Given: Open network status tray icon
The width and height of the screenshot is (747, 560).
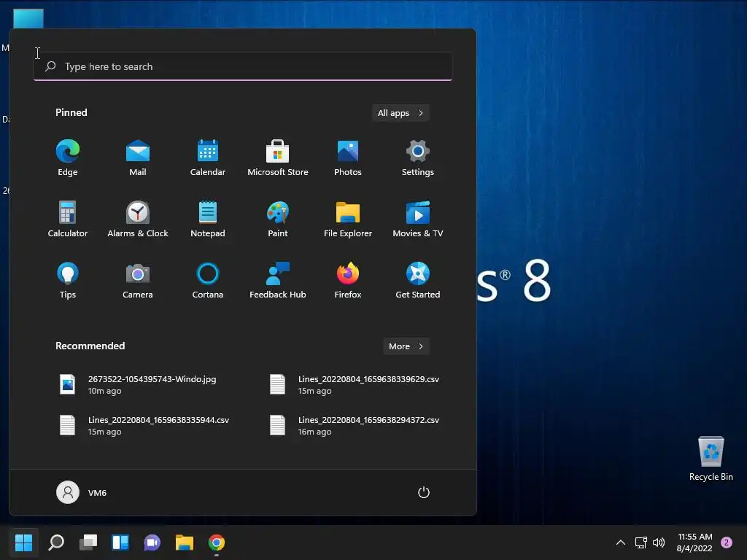Looking at the screenshot, I should click(641, 542).
